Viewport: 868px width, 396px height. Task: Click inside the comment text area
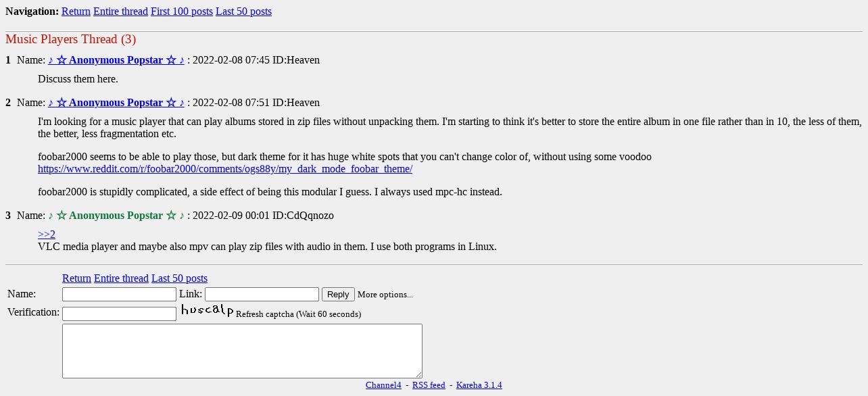click(242, 351)
